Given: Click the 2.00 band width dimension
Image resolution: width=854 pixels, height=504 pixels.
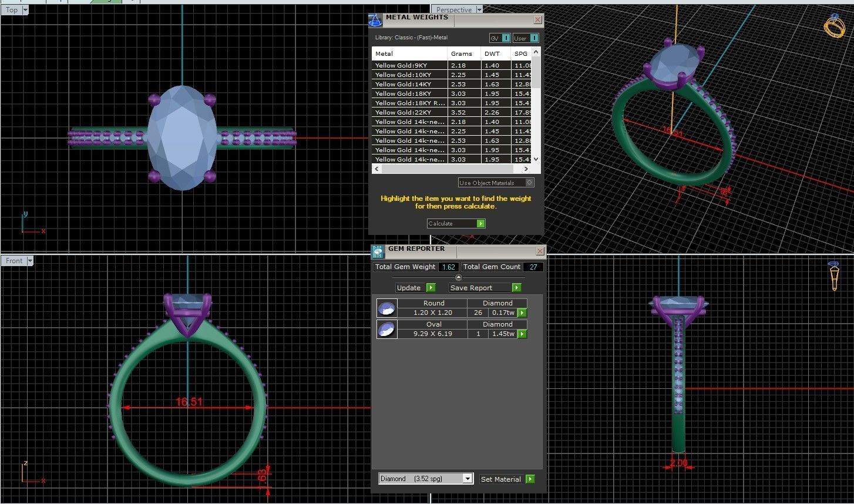Looking at the screenshot, I should pyautogui.click(x=678, y=463).
